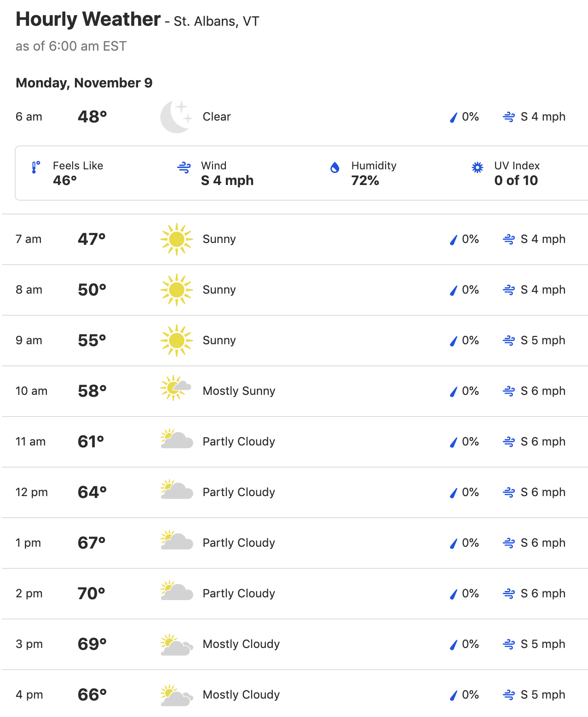Click the Mostly Cloudy icon at 3 pm
This screenshot has width=588, height=717.
click(177, 645)
